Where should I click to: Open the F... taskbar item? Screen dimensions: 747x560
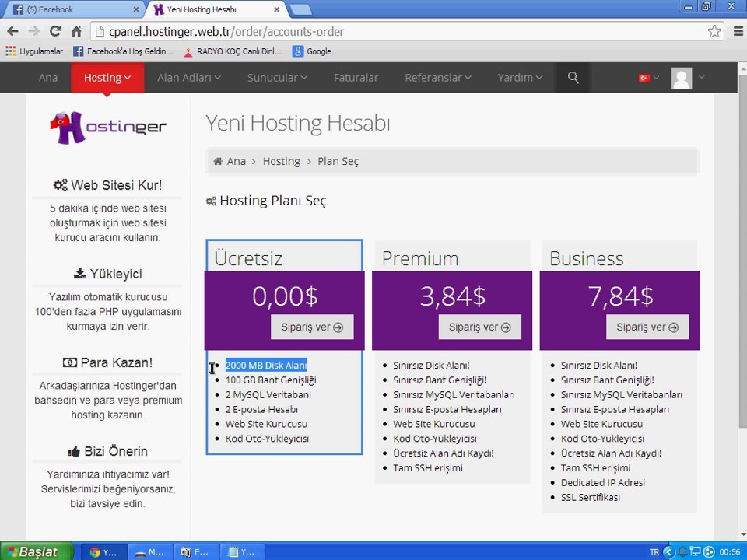click(196, 552)
